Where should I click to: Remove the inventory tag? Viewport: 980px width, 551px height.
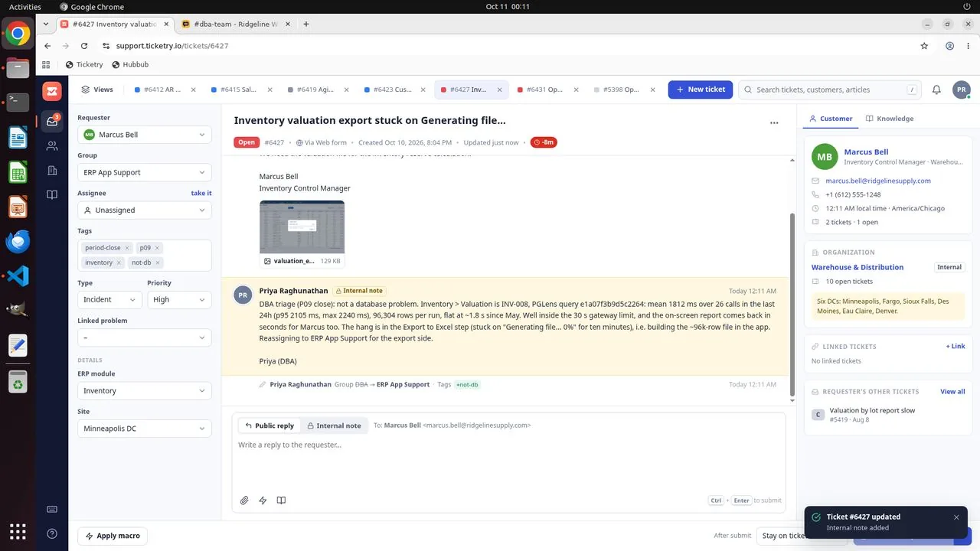(x=119, y=262)
